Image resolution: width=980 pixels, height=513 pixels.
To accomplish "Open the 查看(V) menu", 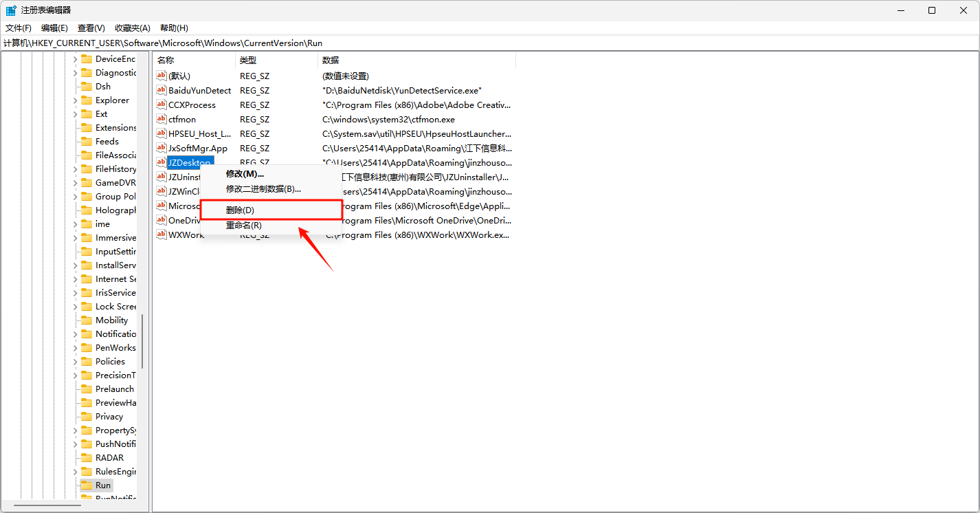I will point(91,28).
